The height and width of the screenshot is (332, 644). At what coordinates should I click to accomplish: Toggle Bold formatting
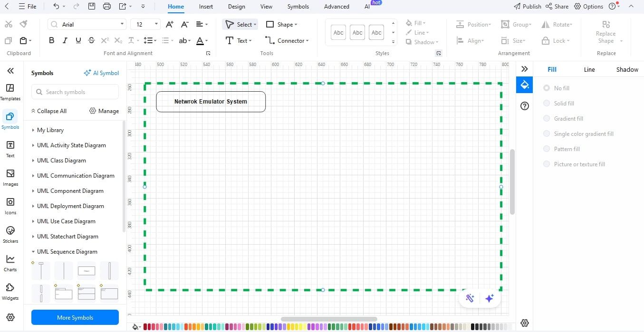click(x=51, y=40)
